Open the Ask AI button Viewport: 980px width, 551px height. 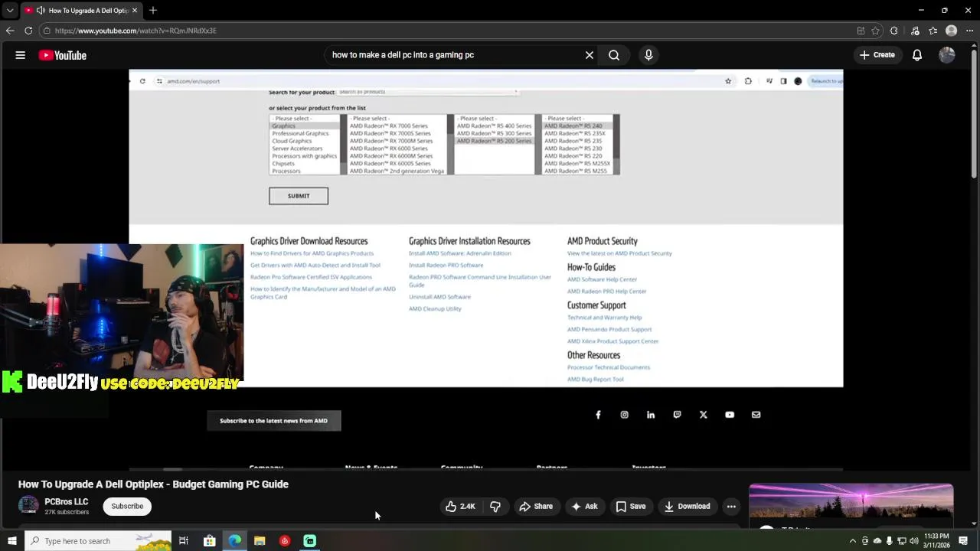click(584, 507)
